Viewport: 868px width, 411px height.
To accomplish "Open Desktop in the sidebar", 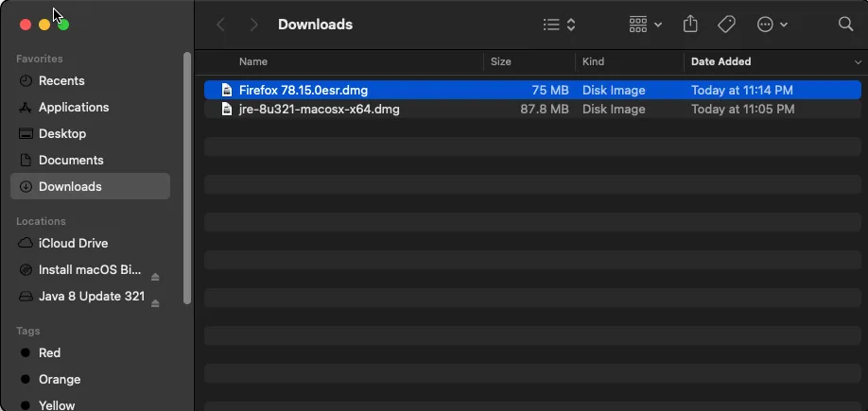I will (90, 134).
